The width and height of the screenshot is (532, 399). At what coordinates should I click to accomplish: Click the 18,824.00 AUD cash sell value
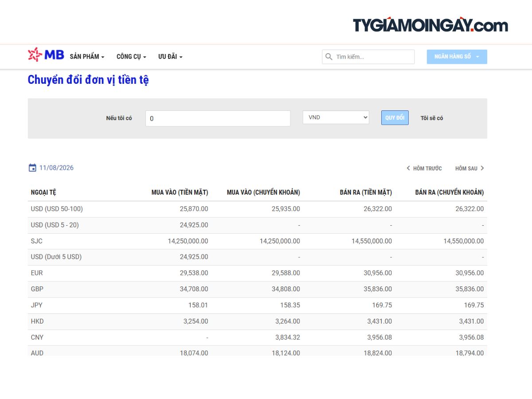coord(378,353)
